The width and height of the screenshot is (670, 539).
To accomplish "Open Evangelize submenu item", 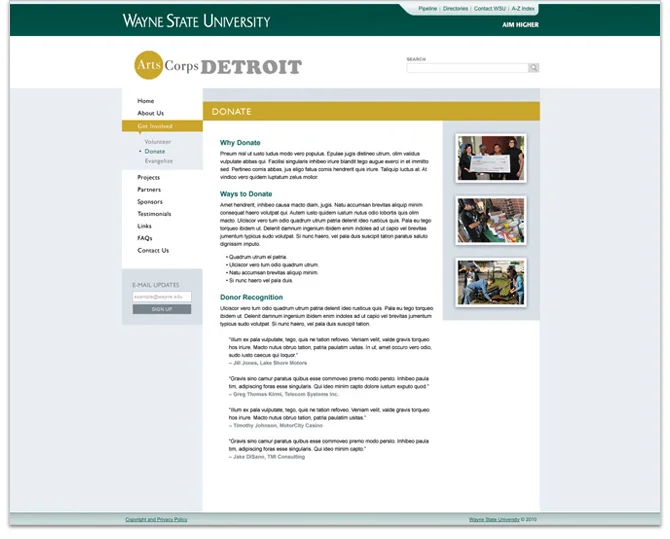I will (159, 161).
